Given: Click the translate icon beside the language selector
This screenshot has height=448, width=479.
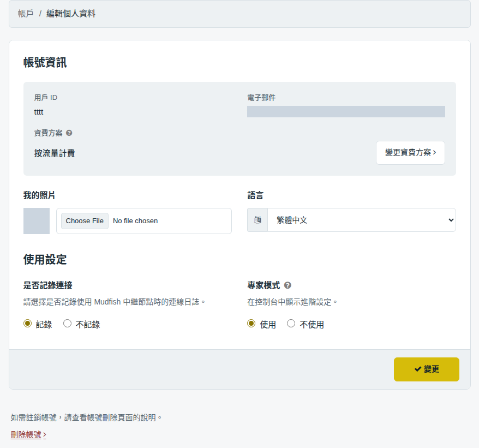Looking at the screenshot, I should pos(258,220).
